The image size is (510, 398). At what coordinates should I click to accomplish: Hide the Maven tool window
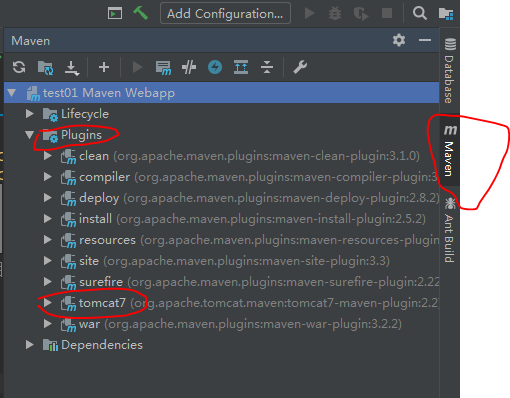click(425, 40)
